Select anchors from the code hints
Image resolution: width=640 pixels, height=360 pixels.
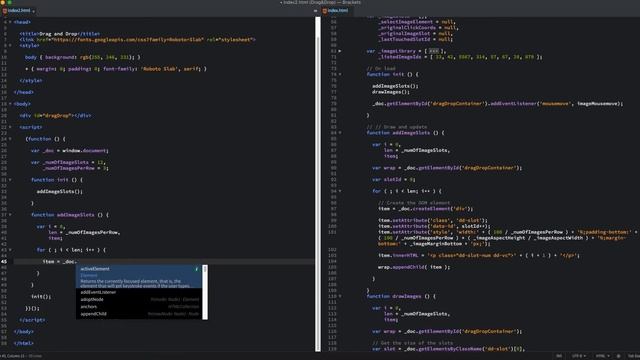[x=139, y=307]
